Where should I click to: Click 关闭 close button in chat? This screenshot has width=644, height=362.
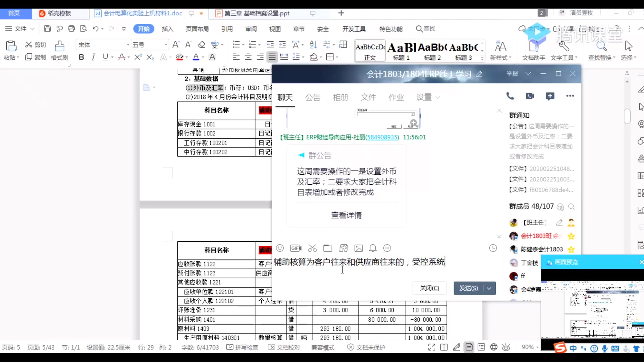point(429,288)
